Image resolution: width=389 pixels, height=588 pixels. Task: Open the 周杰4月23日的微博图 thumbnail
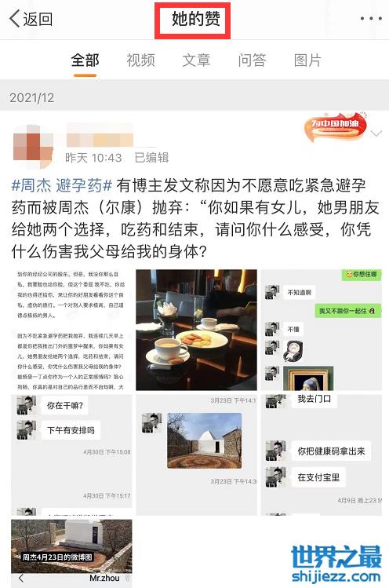pyautogui.click(x=71, y=552)
